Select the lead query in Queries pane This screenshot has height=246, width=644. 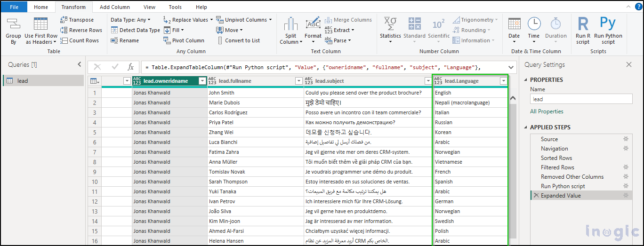[43, 81]
